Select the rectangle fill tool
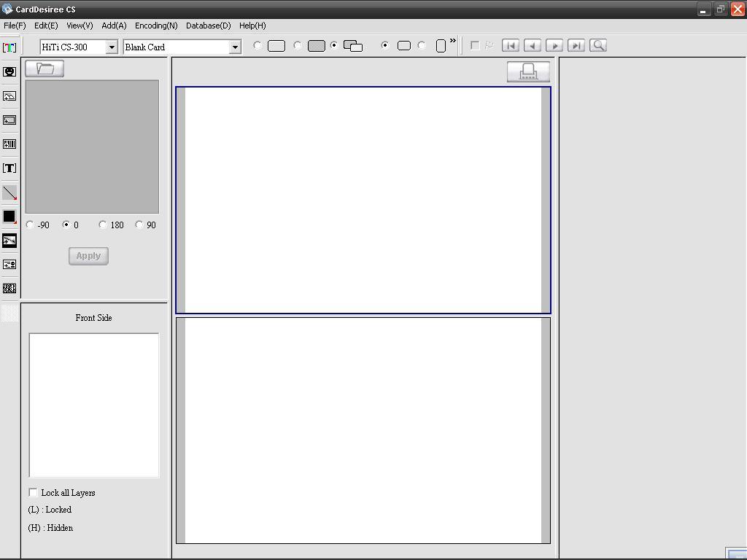 [9, 217]
